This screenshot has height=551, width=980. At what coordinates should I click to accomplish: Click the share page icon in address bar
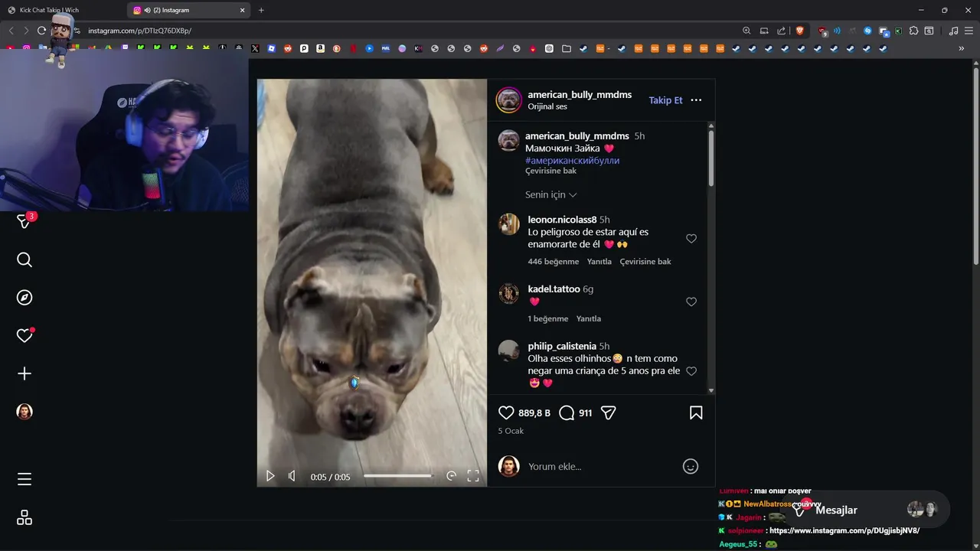(x=781, y=31)
